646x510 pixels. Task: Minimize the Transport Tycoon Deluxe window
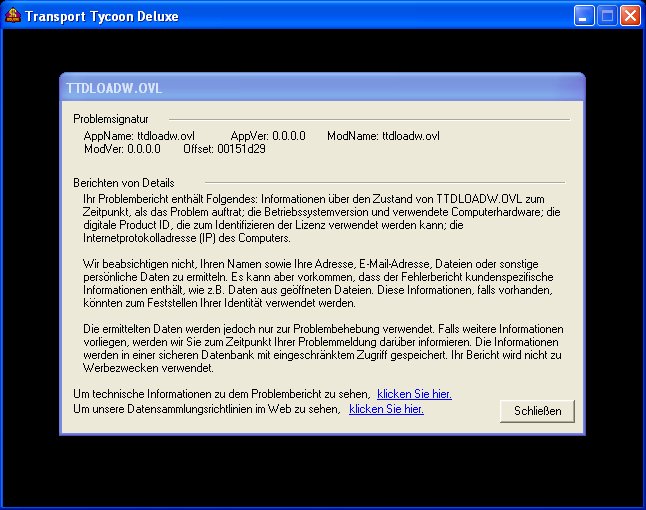coord(584,16)
